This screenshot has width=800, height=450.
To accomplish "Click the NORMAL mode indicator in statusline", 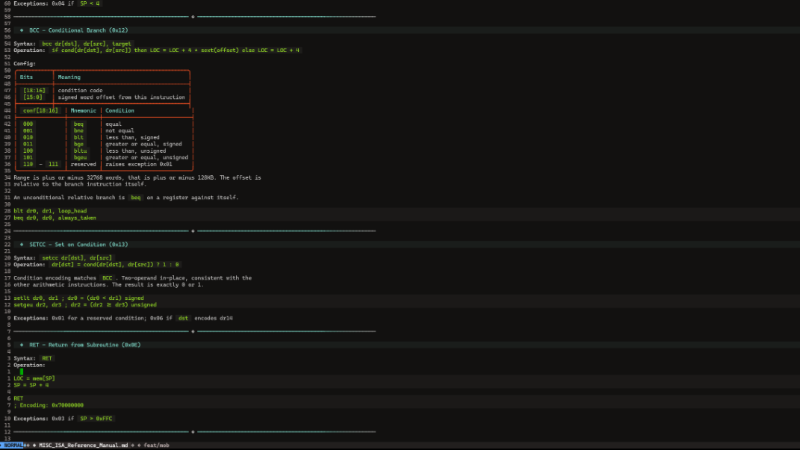I will (x=14, y=445).
